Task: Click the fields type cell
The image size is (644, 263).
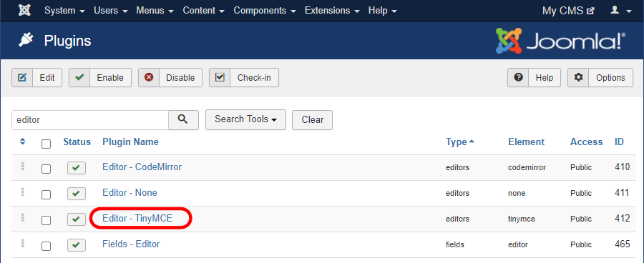Action: (455, 245)
